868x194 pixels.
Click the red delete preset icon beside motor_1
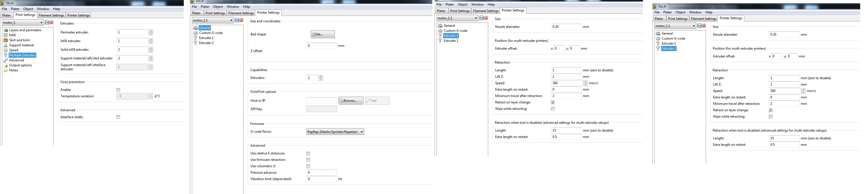pos(52,23)
